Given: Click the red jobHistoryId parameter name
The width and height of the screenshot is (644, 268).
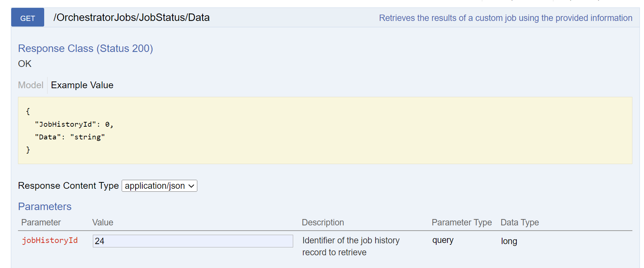Looking at the screenshot, I should (50, 240).
